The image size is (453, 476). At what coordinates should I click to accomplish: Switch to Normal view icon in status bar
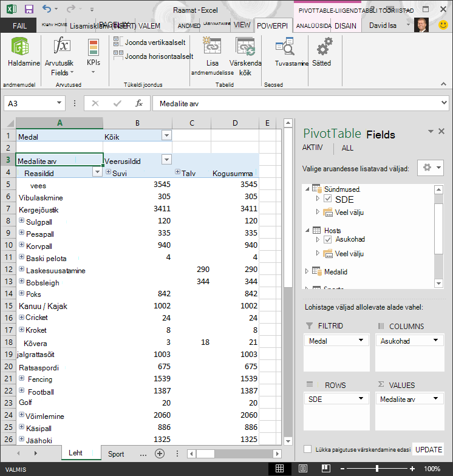(279, 469)
